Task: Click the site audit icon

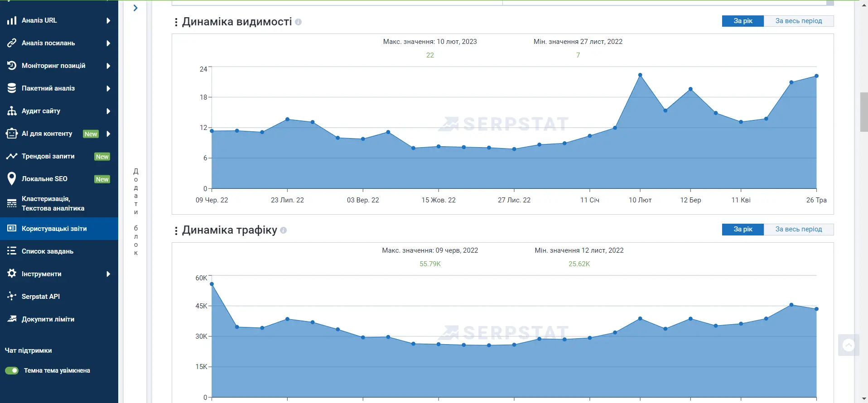Action: [x=12, y=111]
